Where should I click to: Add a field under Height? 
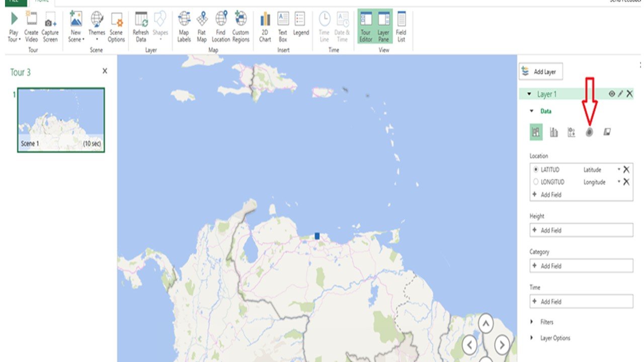581,230
